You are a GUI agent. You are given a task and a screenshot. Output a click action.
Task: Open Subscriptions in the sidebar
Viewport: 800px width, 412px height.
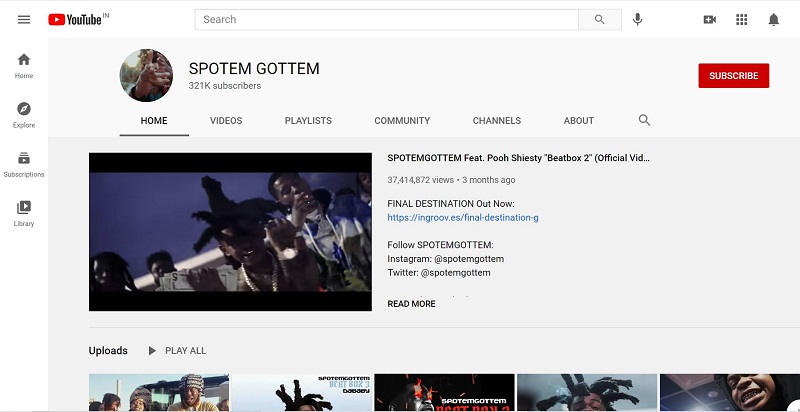[24, 164]
